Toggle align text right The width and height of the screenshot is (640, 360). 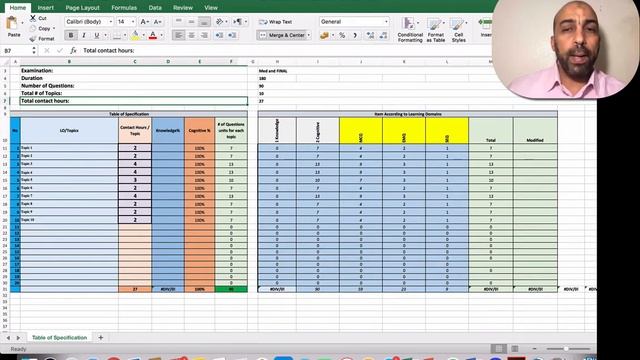click(204, 36)
